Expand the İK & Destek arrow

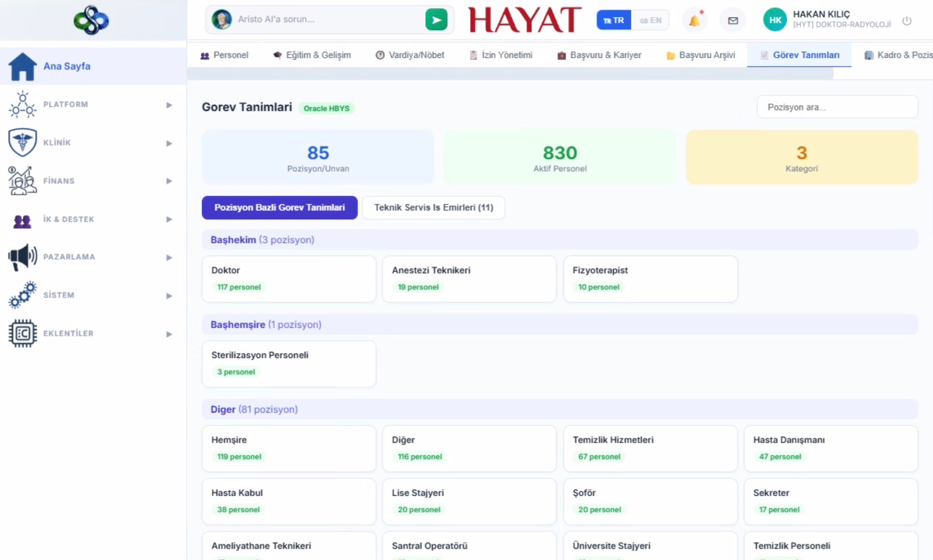pos(169,219)
